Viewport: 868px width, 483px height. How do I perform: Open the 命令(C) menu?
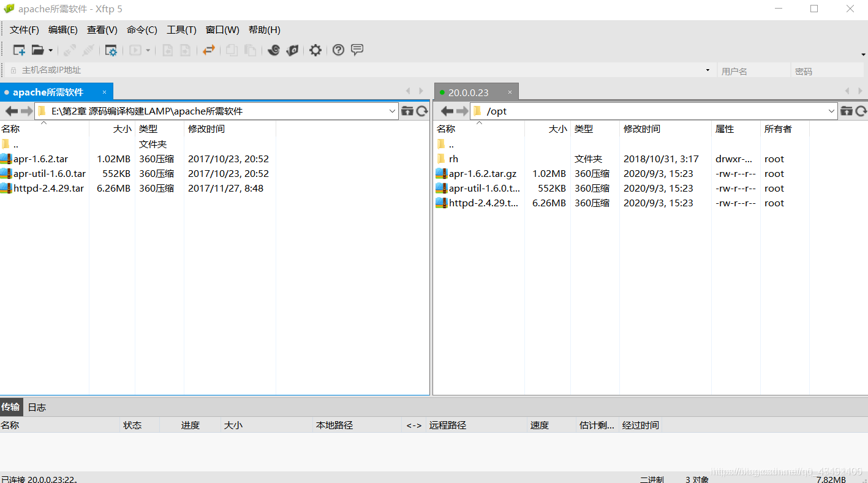[x=142, y=30]
